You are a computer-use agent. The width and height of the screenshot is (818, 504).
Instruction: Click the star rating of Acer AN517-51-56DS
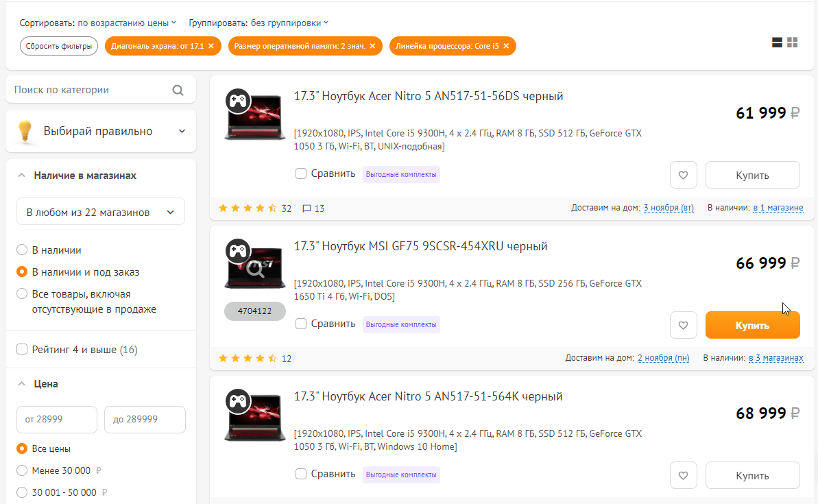click(248, 208)
